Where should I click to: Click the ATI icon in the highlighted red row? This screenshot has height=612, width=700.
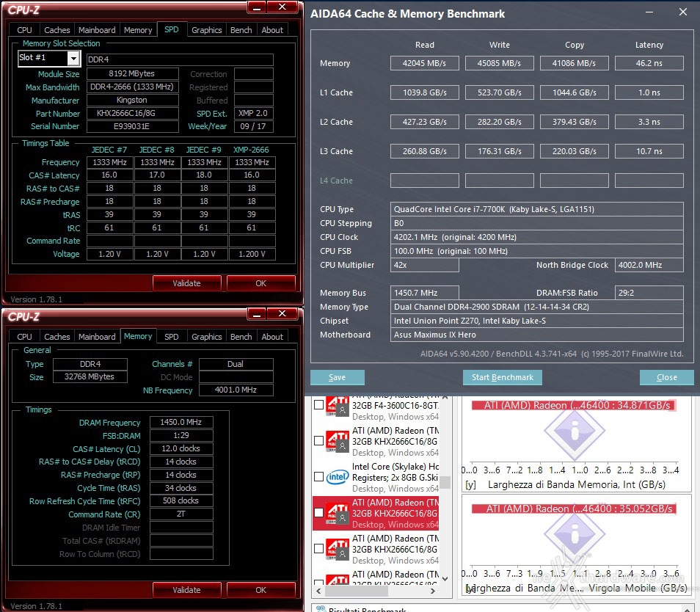pos(337,513)
